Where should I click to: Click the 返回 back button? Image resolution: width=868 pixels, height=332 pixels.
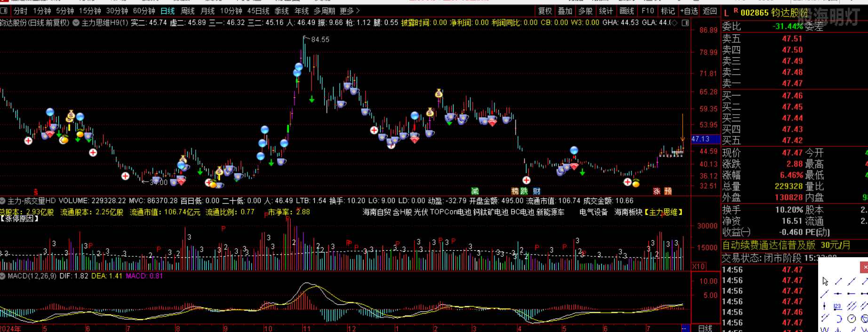click(709, 11)
